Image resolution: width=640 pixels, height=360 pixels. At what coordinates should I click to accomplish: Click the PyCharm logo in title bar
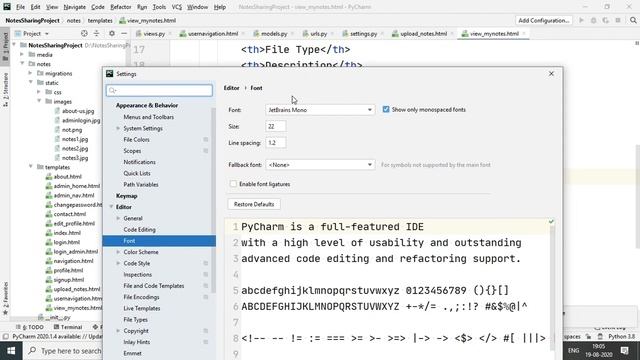(x=7, y=7)
